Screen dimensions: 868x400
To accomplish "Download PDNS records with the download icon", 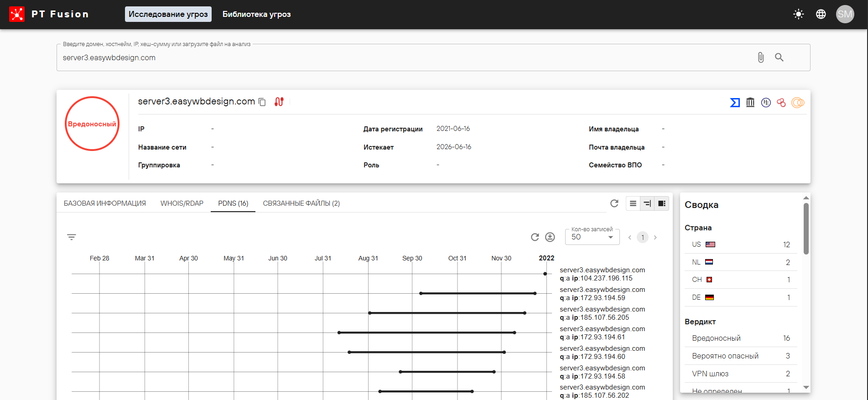I will 550,237.
